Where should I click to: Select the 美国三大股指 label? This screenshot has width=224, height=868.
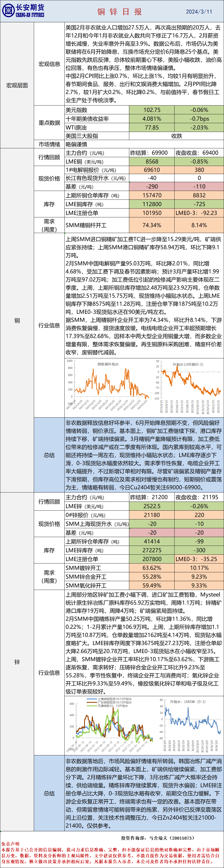coord(82,136)
